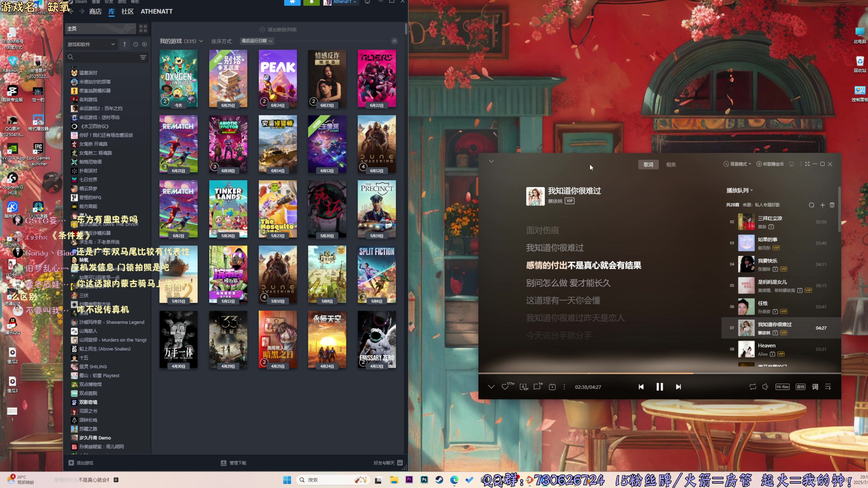Open 背景模式 dropdown in music player

(737, 164)
